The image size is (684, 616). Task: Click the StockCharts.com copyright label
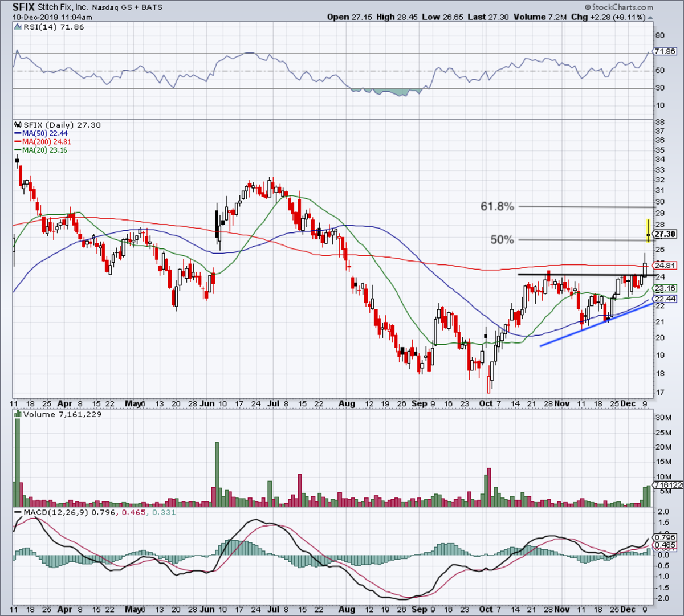pos(620,7)
